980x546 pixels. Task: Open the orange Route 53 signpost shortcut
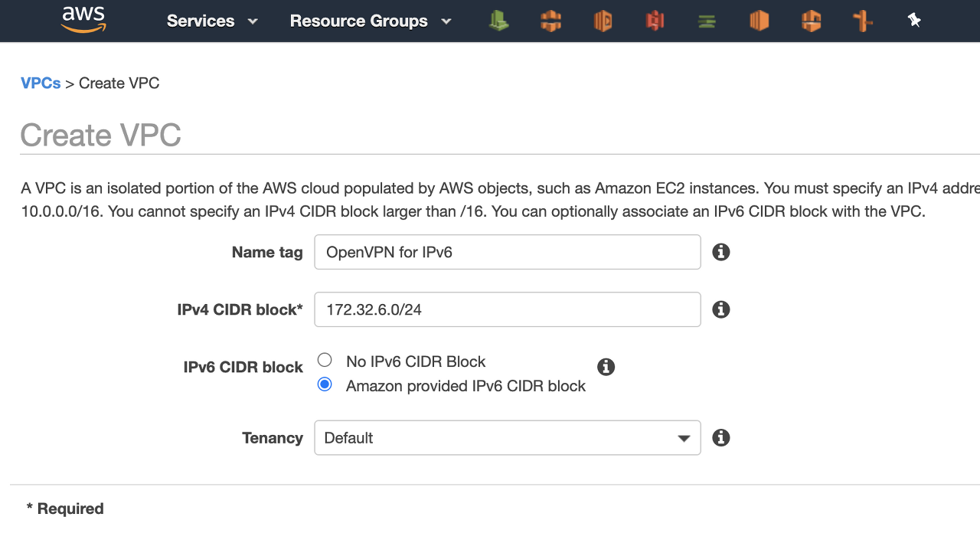click(x=863, y=21)
